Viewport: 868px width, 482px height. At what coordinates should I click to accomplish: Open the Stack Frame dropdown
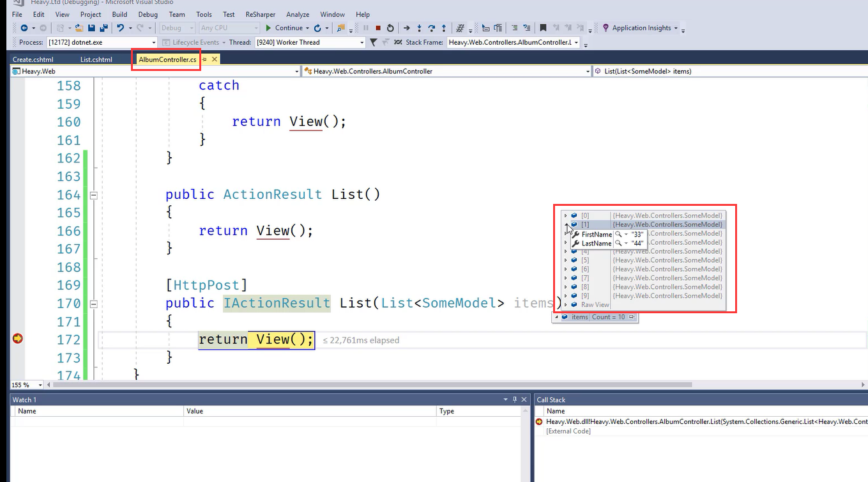pyautogui.click(x=576, y=42)
